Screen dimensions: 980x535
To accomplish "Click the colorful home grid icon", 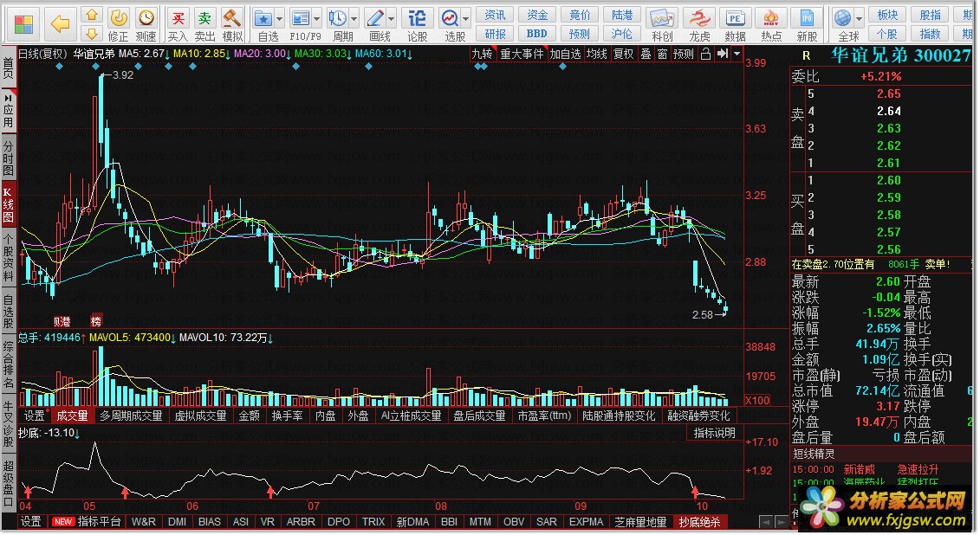I will pyautogui.click(x=23, y=24).
